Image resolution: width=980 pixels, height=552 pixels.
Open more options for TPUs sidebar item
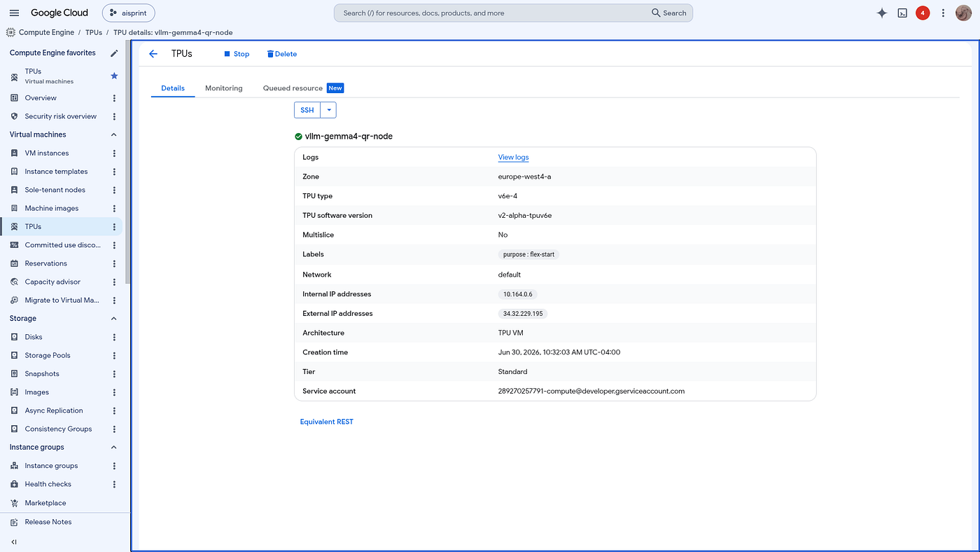click(115, 227)
